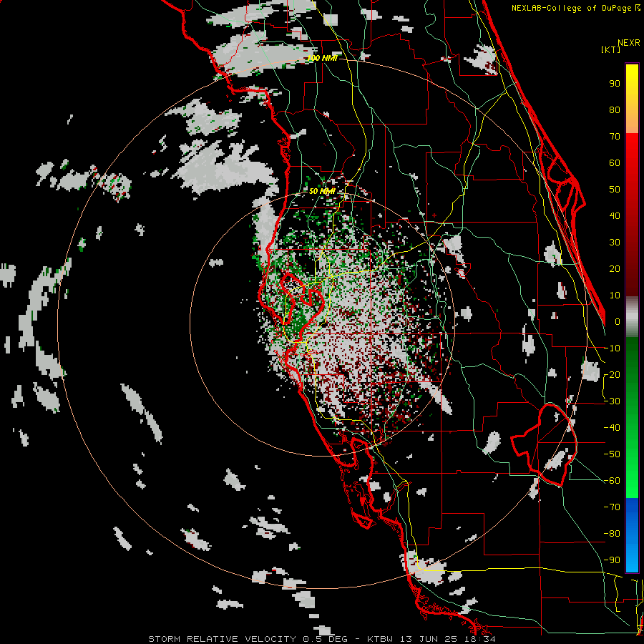Click the -20 value on velocity scale
This screenshot has height=644, width=644.
tap(612, 375)
